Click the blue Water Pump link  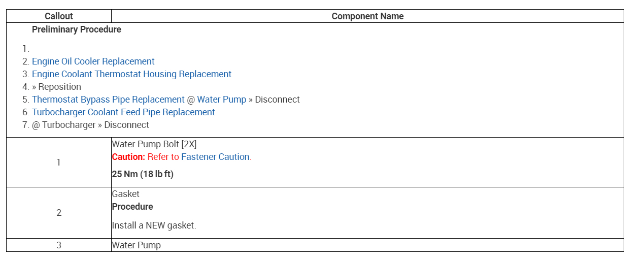(221, 100)
